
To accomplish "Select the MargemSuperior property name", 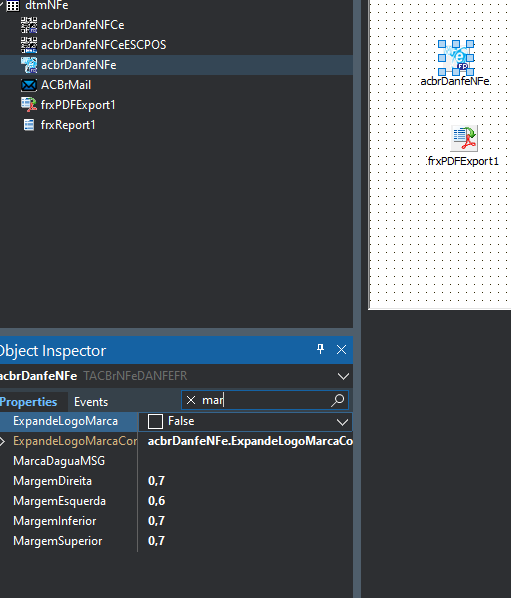I will [58, 541].
